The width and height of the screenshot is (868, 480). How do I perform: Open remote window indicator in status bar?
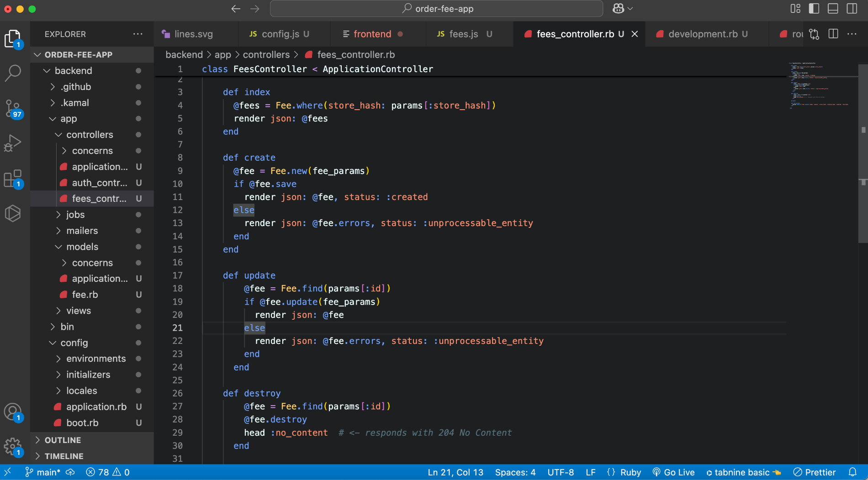tap(8, 472)
